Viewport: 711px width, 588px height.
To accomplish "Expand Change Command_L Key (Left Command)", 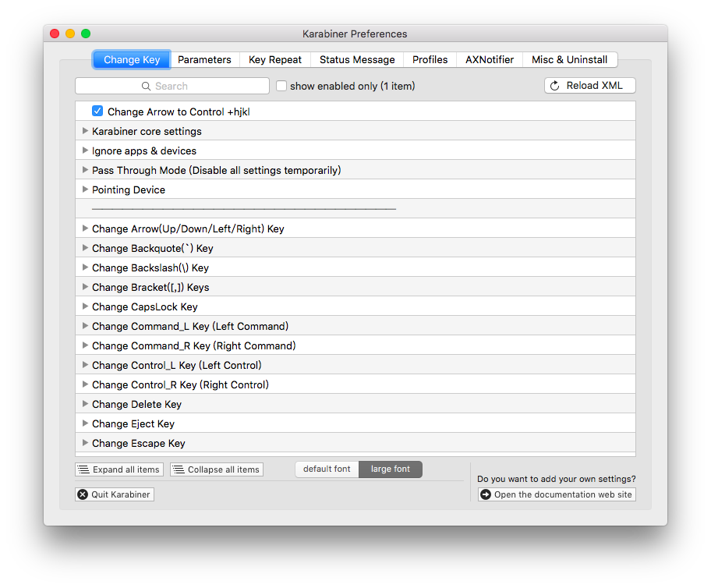I will 85,326.
